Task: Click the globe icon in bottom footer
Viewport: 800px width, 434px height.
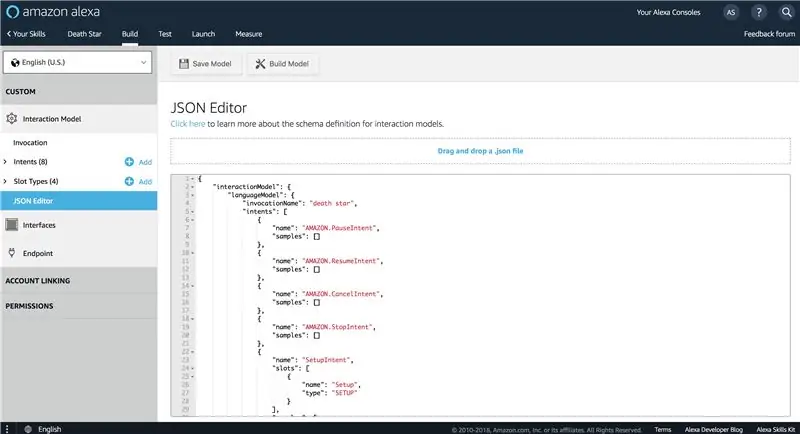Action: point(29,429)
